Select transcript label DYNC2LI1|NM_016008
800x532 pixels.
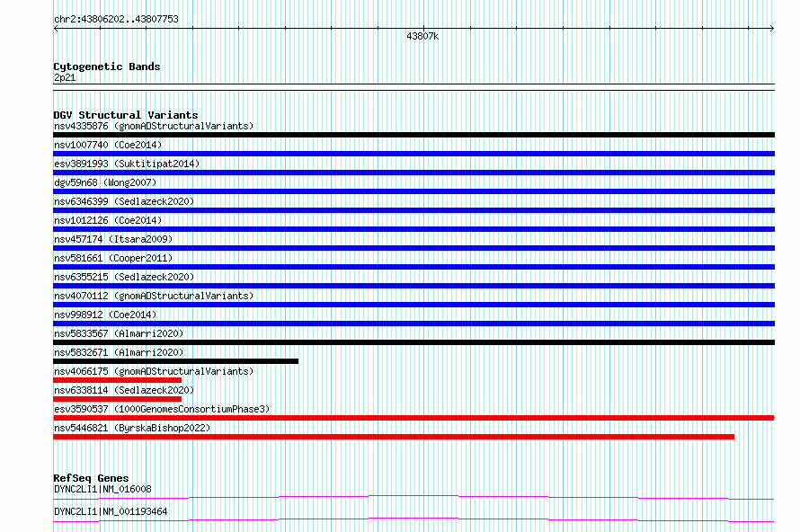[x=102, y=489]
